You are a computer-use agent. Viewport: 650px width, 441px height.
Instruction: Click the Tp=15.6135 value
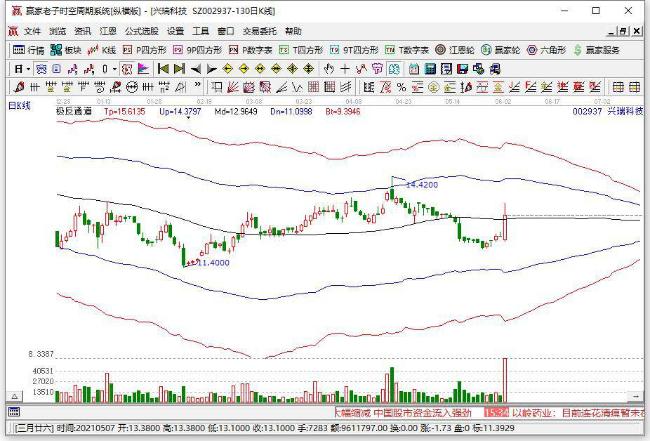point(124,111)
